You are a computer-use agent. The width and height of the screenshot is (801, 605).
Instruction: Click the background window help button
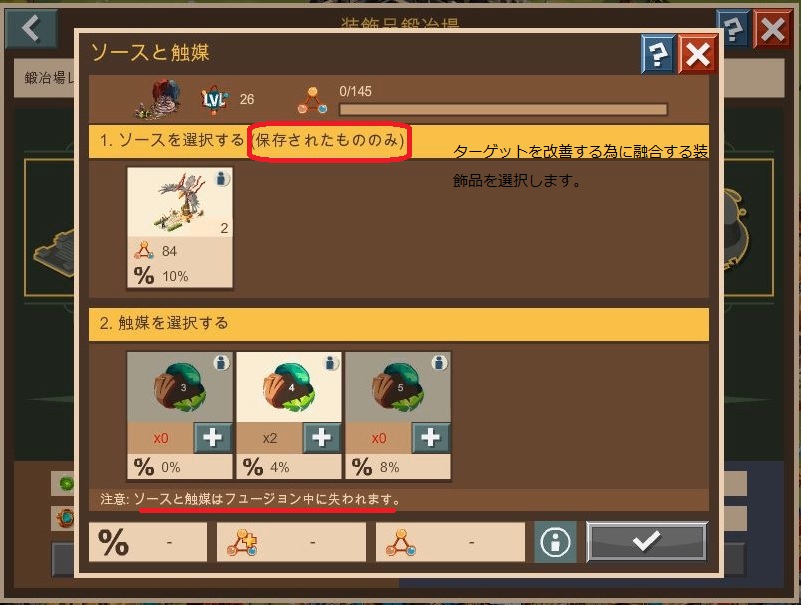(x=733, y=30)
